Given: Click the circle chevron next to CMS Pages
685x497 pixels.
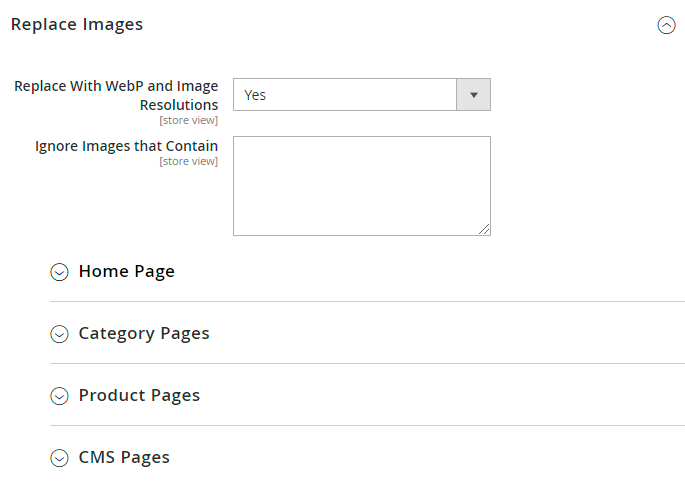Looking at the screenshot, I should coord(59,458).
